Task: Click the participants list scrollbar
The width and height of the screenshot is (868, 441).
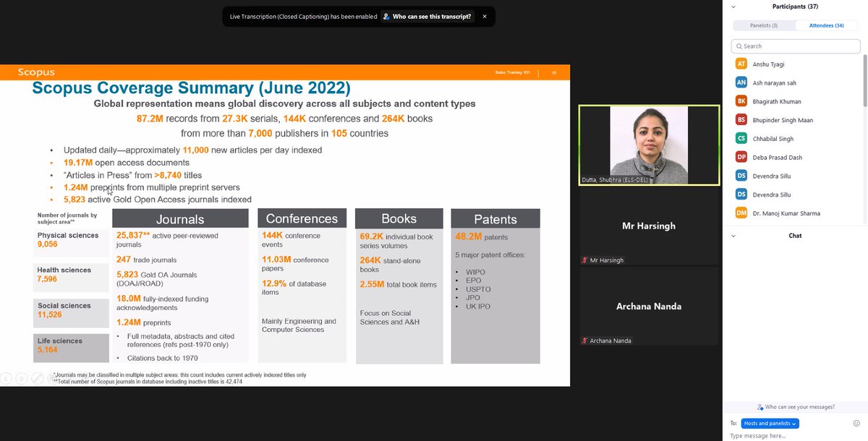Action: tap(865, 80)
